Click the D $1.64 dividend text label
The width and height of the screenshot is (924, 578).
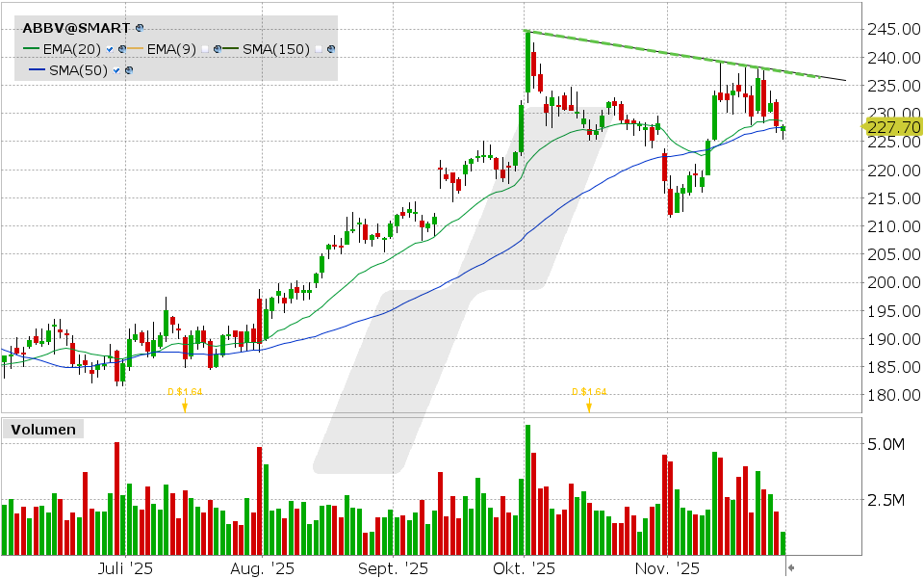[x=588, y=391]
